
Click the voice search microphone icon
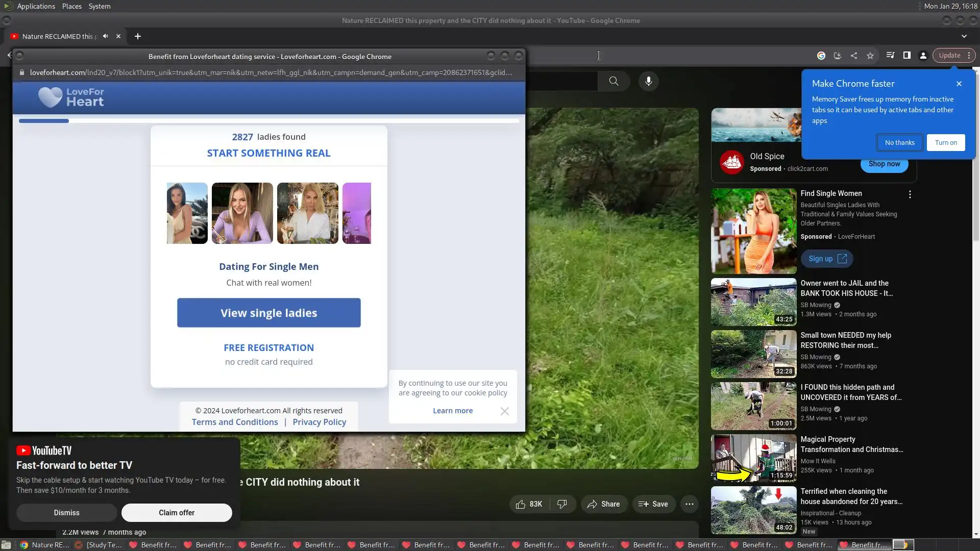(x=648, y=81)
